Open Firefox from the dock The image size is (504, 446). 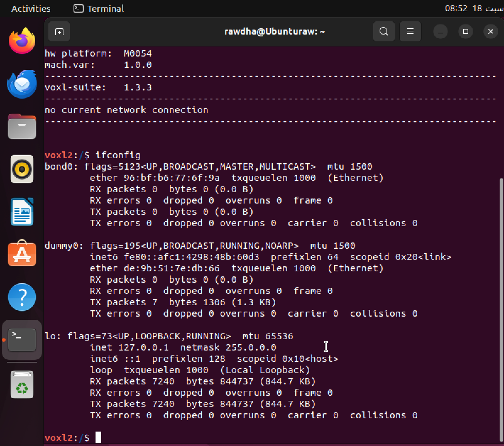click(22, 41)
